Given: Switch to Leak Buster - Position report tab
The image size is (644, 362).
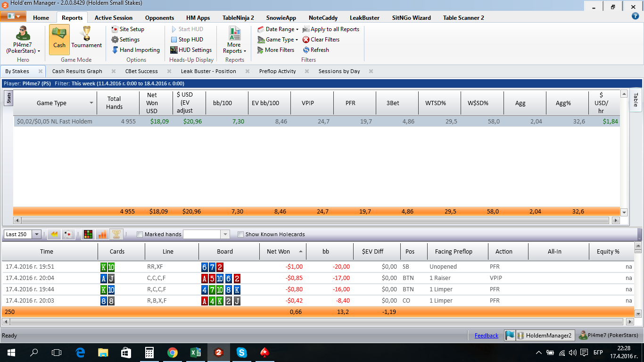Looking at the screenshot, I should tap(208, 71).
